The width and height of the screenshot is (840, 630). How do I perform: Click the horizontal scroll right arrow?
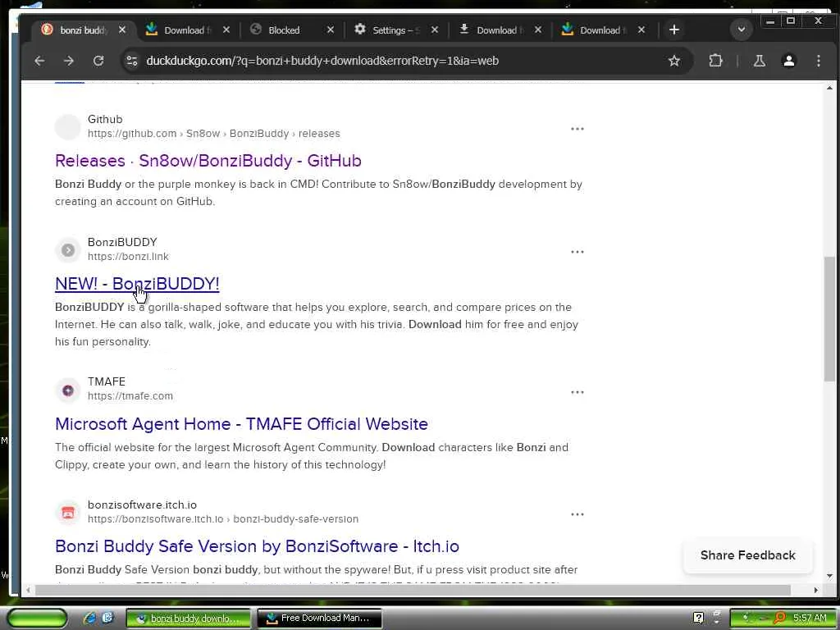815,590
